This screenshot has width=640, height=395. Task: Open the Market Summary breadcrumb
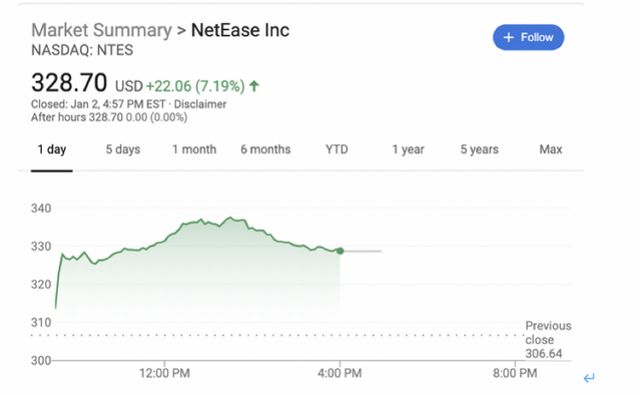(x=102, y=30)
